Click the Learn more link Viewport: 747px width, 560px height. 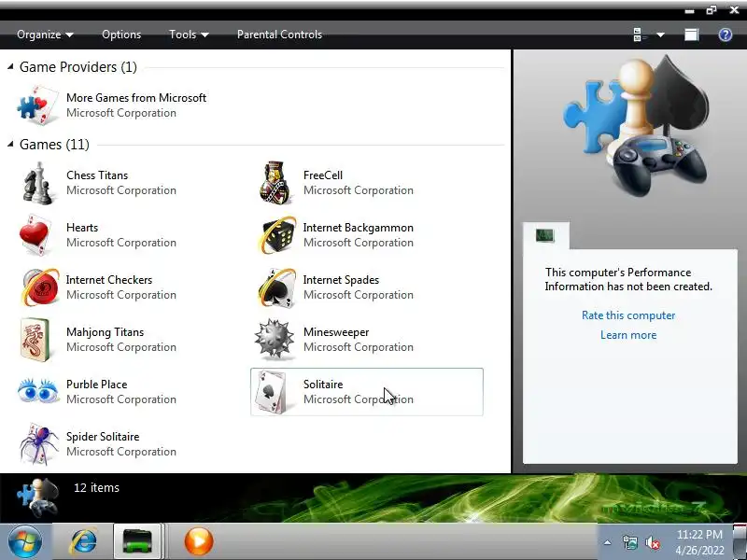(x=628, y=335)
